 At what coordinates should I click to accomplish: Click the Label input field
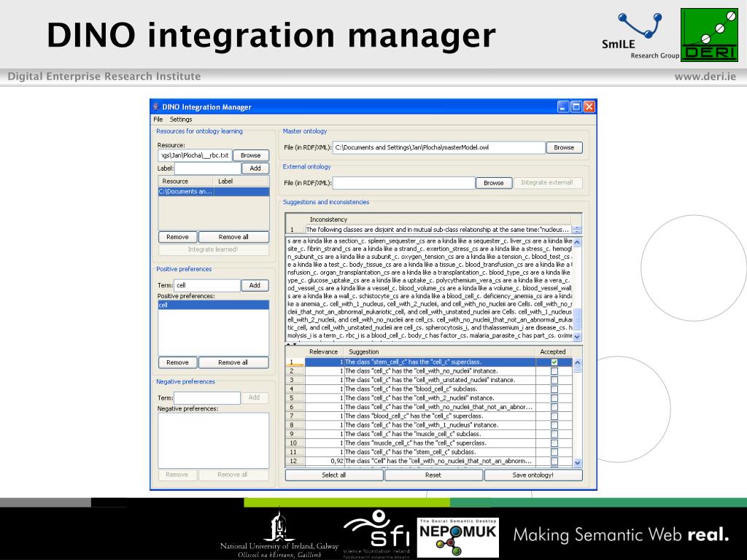(208, 168)
